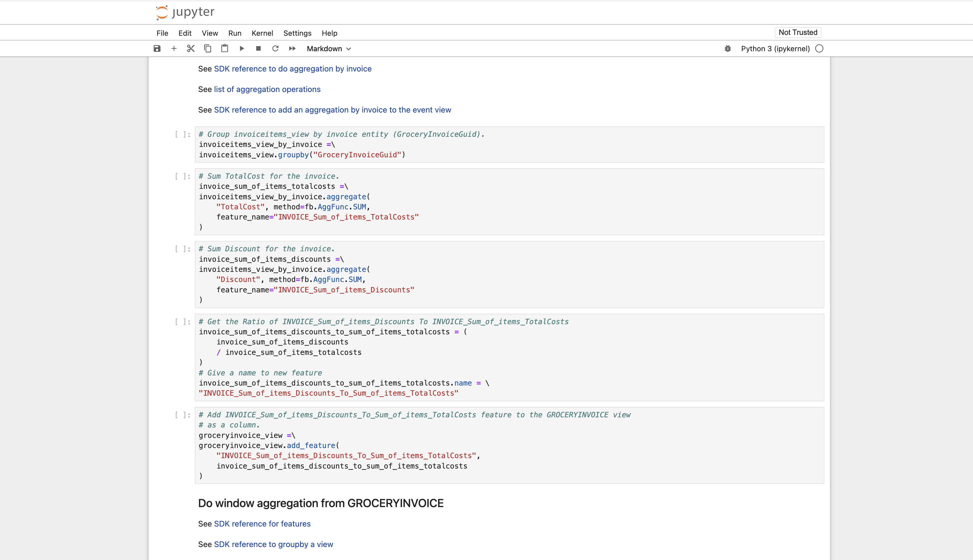Cut the selected cell with the scissors icon
Image resolution: width=973 pixels, height=560 pixels.
(191, 48)
